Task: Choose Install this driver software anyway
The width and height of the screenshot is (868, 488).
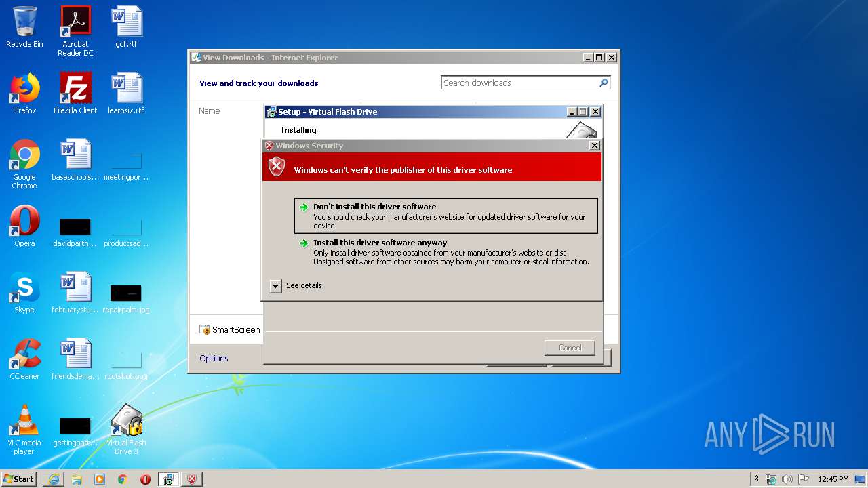Action: click(x=446, y=251)
